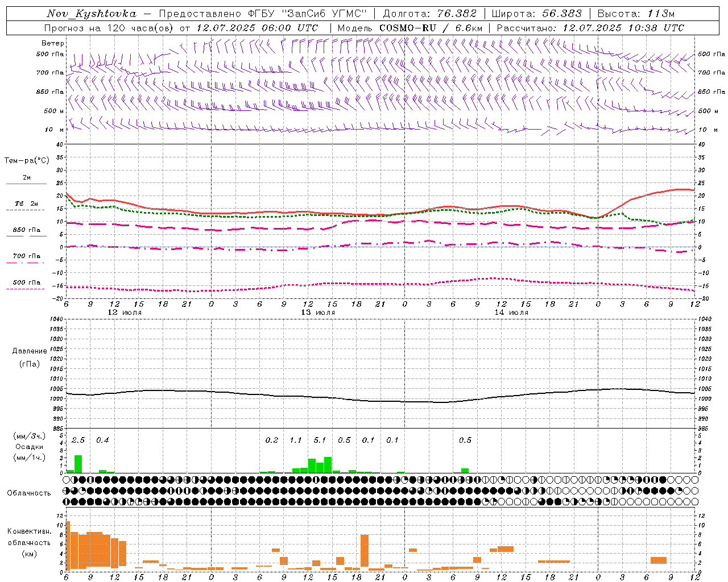Click the red 2м temperature legend line

coord(26,184)
